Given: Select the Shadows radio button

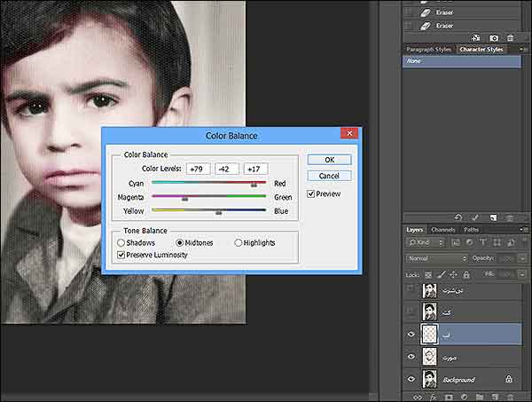Looking at the screenshot, I should tap(121, 243).
